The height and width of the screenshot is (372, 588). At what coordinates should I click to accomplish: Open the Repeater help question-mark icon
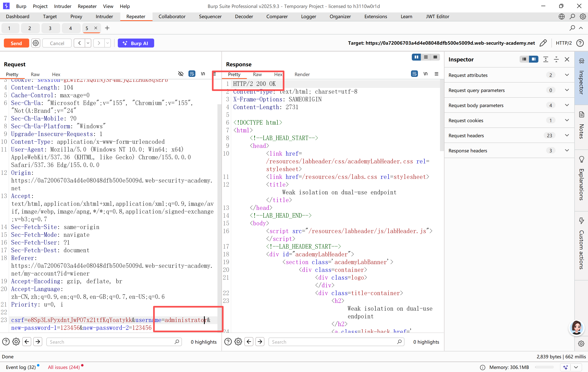580,43
